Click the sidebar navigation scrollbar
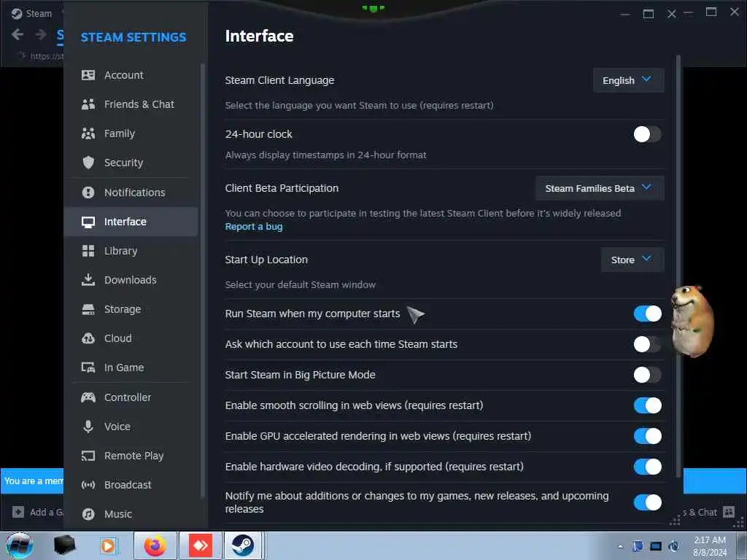This screenshot has height=560, width=747. [x=203, y=281]
